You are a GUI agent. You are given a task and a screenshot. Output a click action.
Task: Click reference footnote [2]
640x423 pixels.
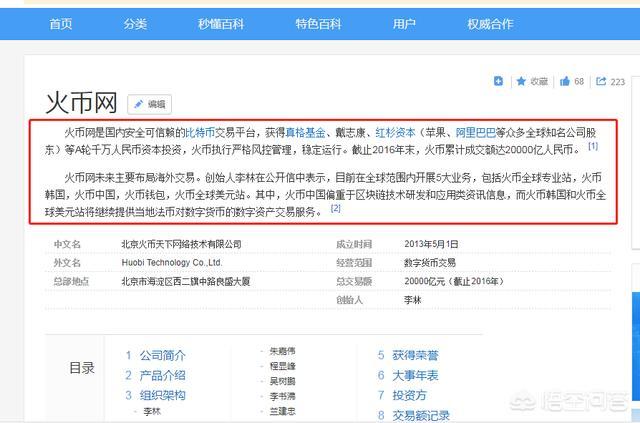click(x=336, y=209)
